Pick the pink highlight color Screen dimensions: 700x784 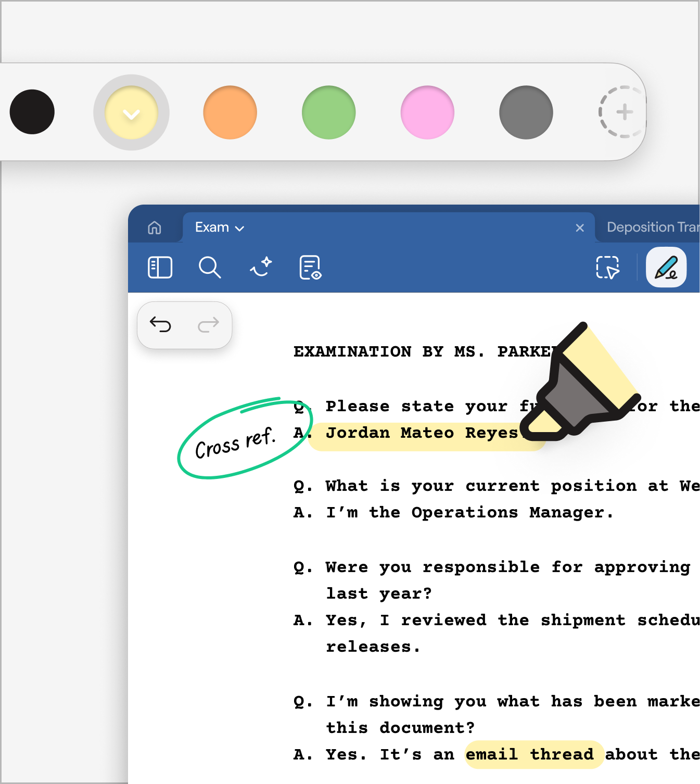coord(427,112)
